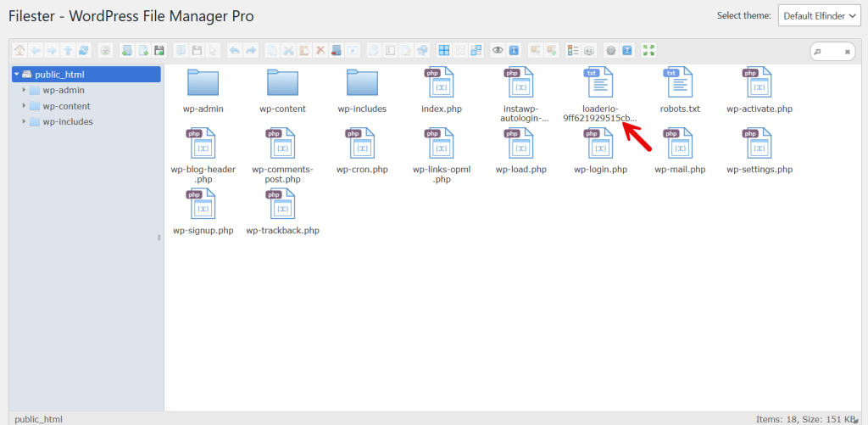Select the wp-comments-post.php file
This screenshot has height=425, width=868.
tap(283, 156)
